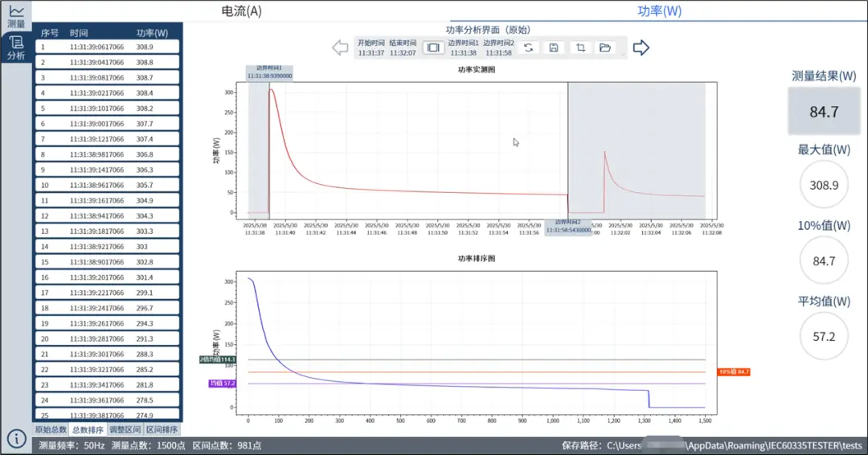This screenshot has width=868, height=455.
Task: Select the crop tool icon
Action: pyautogui.click(x=580, y=47)
